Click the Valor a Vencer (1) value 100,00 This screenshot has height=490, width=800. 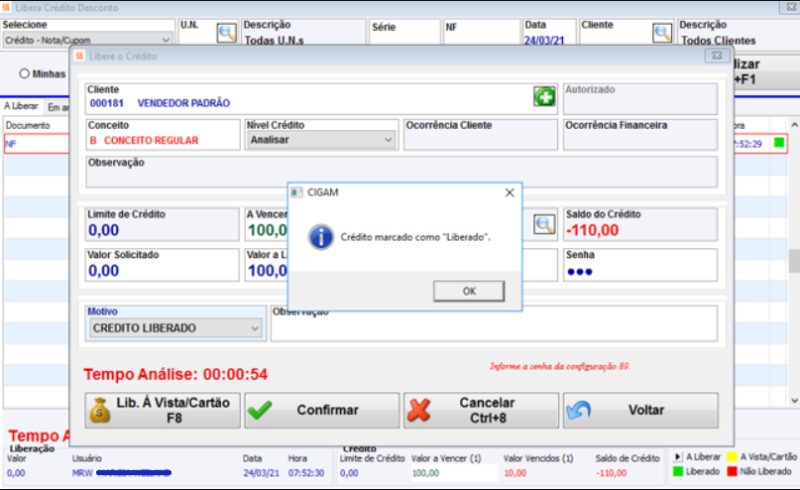coord(425,473)
